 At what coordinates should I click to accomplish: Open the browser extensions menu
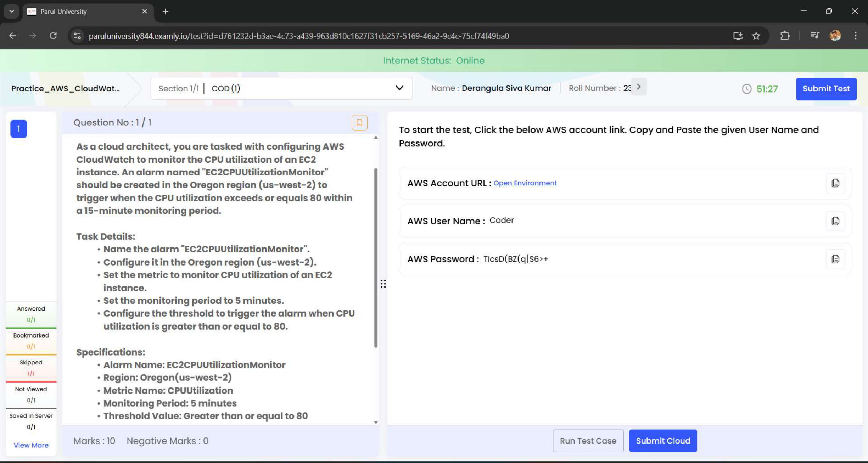(x=785, y=36)
